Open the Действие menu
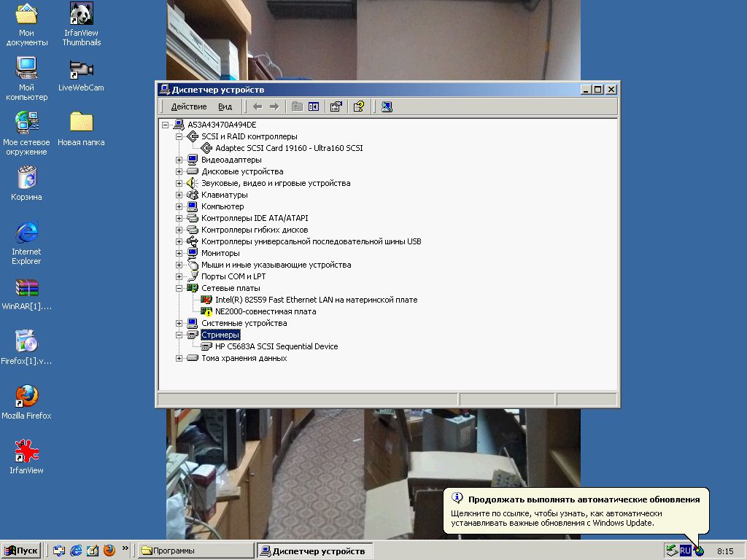The width and height of the screenshot is (747, 560). click(189, 106)
